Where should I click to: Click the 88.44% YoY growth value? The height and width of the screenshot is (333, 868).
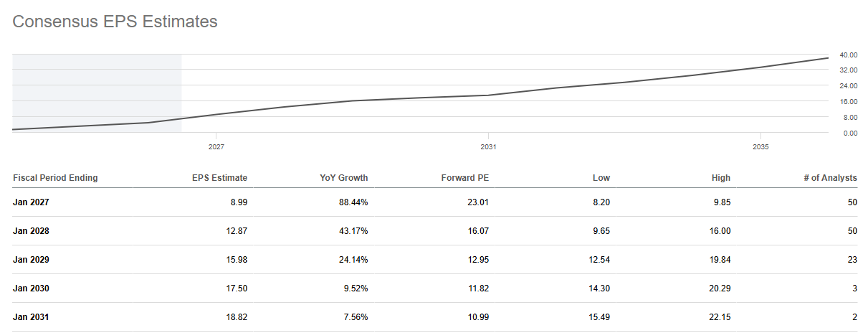click(353, 202)
